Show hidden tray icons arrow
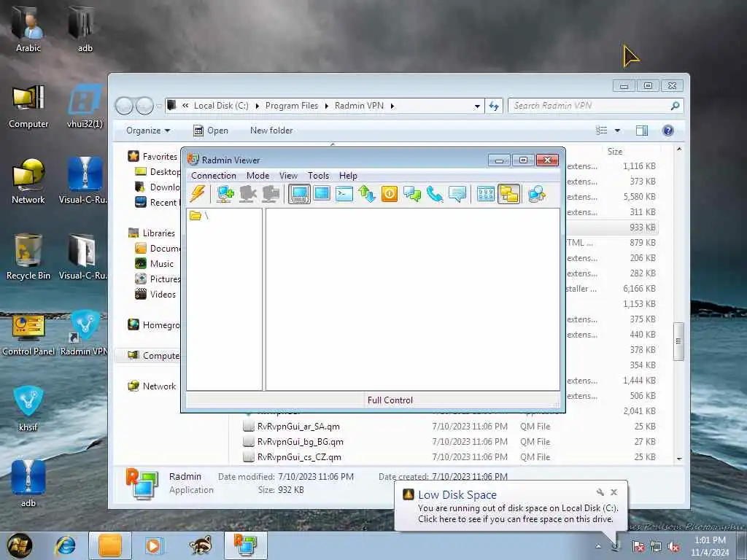The width and height of the screenshot is (747, 560). 598,546
